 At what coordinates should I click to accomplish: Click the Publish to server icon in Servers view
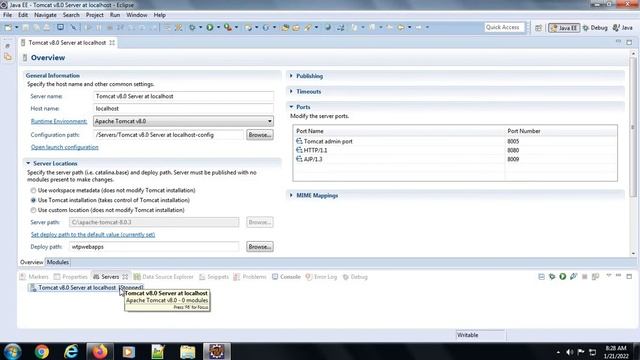pyautogui.click(x=596, y=277)
